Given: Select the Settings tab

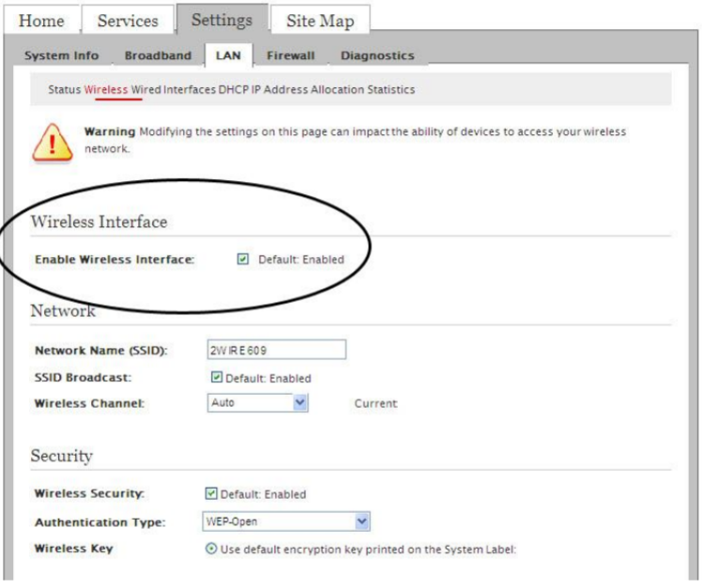Looking at the screenshot, I should pyautogui.click(x=222, y=20).
